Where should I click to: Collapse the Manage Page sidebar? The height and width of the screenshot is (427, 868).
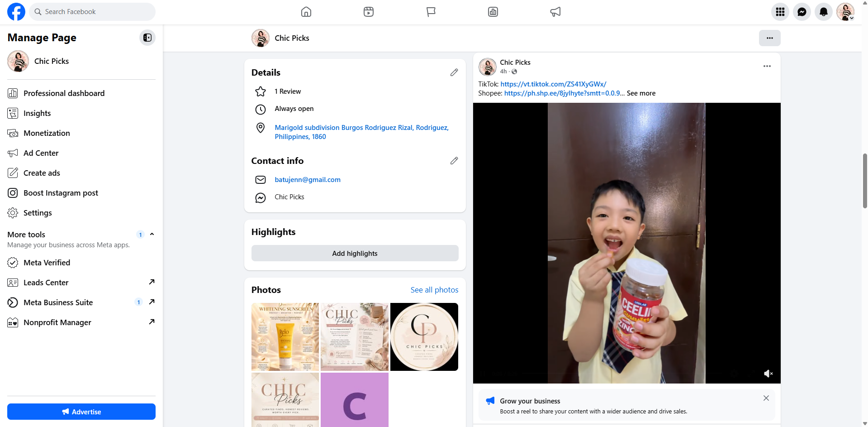(147, 38)
